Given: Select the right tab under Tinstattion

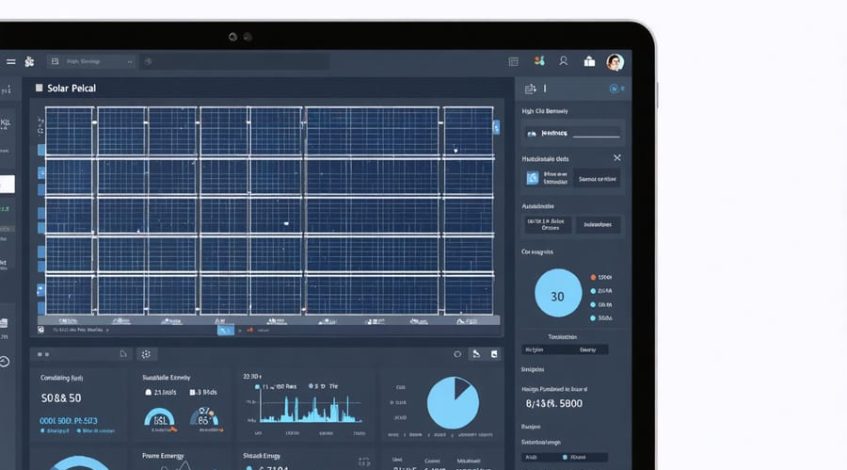Looking at the screenshot, I should [588, 350].
